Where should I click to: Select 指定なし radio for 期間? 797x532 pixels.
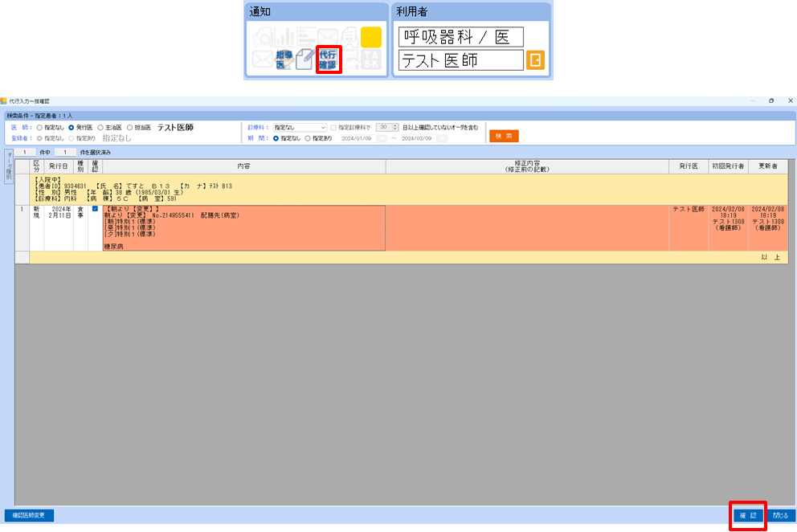(x=276, y=138)
